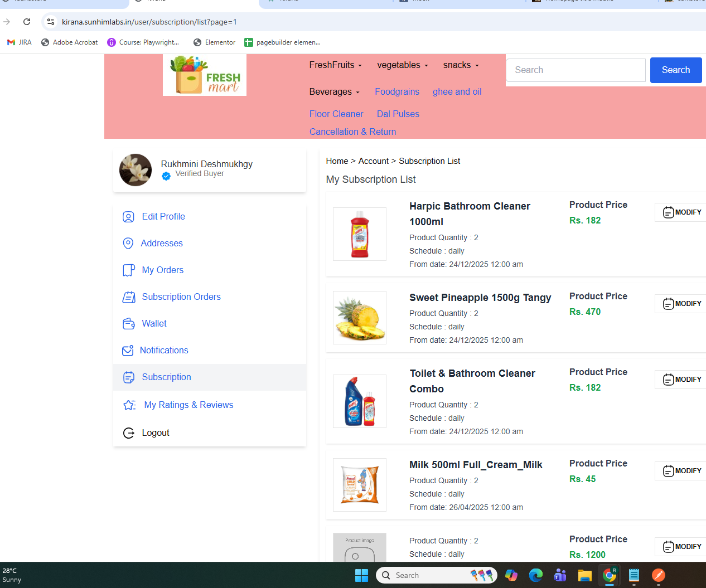Open File Explorer from the taskbar
Viewport: 706px width, 588px height.
click(x=584, y=575)
